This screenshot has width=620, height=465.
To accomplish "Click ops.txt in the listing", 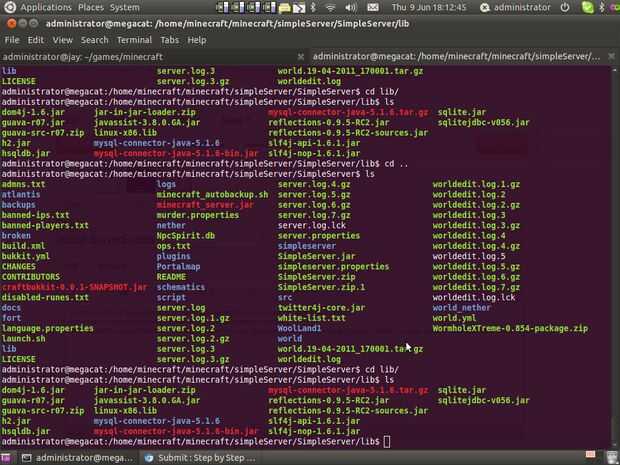I will [173, 246].
